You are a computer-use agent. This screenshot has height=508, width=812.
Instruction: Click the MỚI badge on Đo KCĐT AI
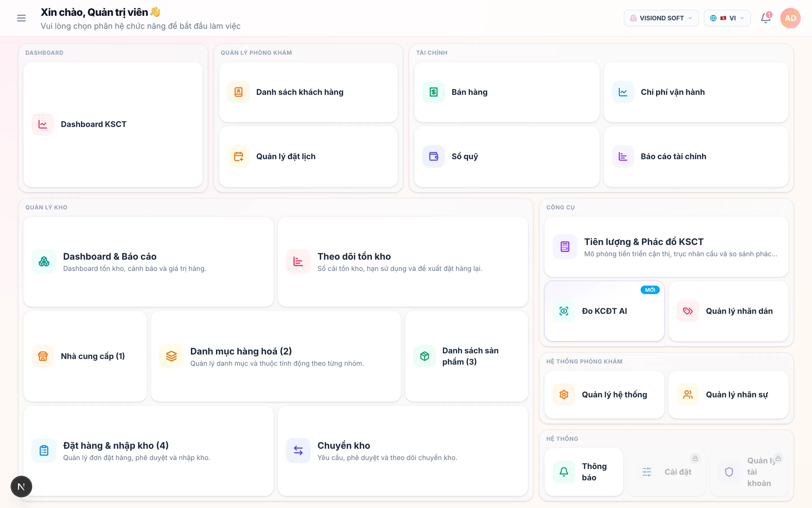pyautogui.click(x=650, y=290)
